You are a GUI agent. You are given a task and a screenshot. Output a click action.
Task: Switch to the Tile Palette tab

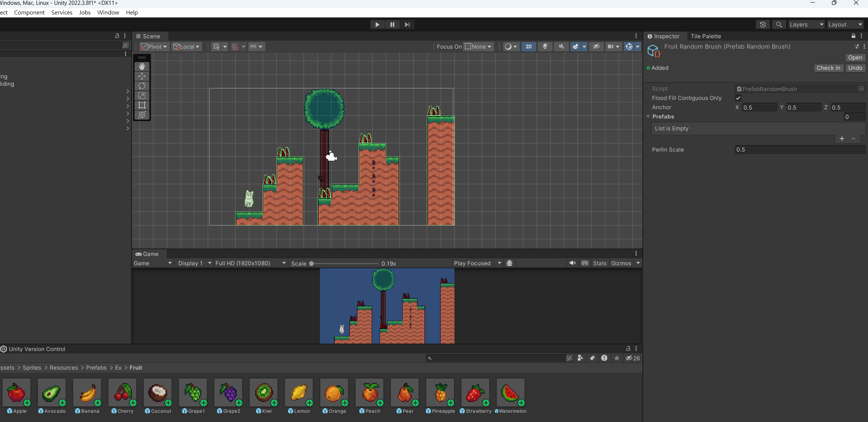pos(706,36)
